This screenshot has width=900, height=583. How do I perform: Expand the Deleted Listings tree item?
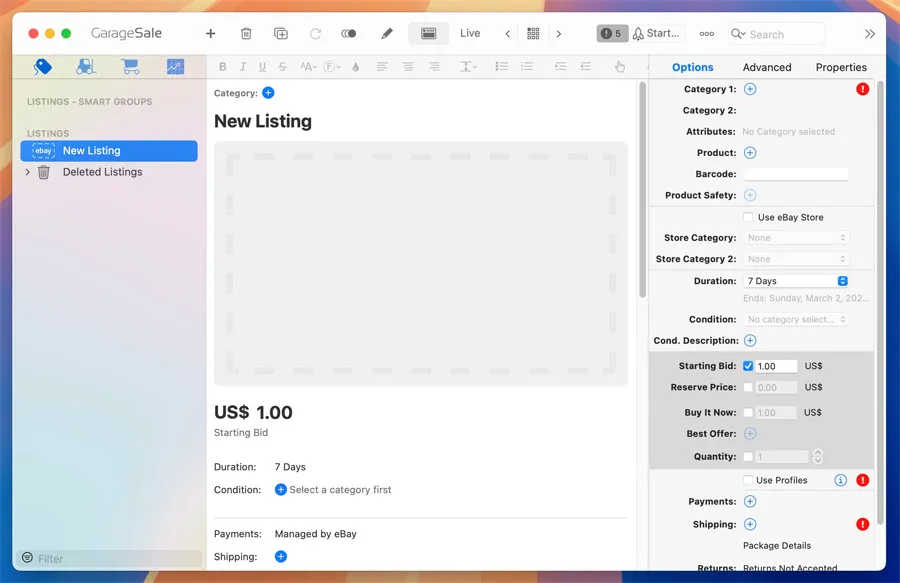pos(28,172)
